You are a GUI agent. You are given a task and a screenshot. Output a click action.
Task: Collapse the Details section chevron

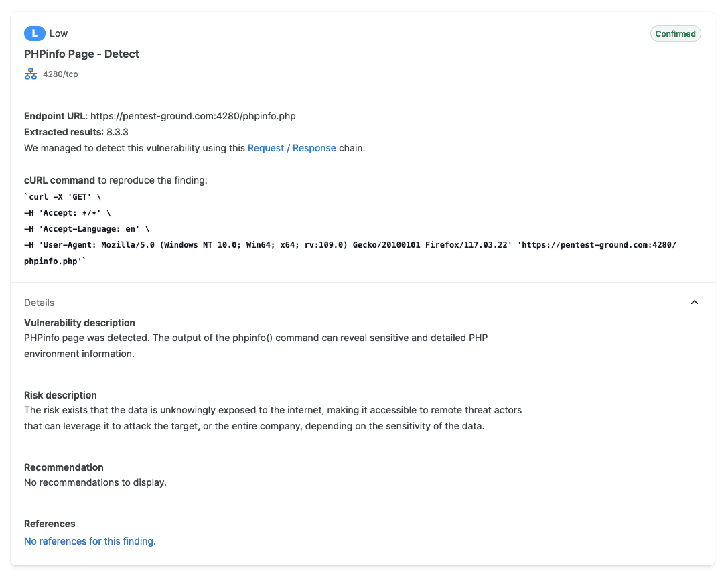tap(695, 303)
